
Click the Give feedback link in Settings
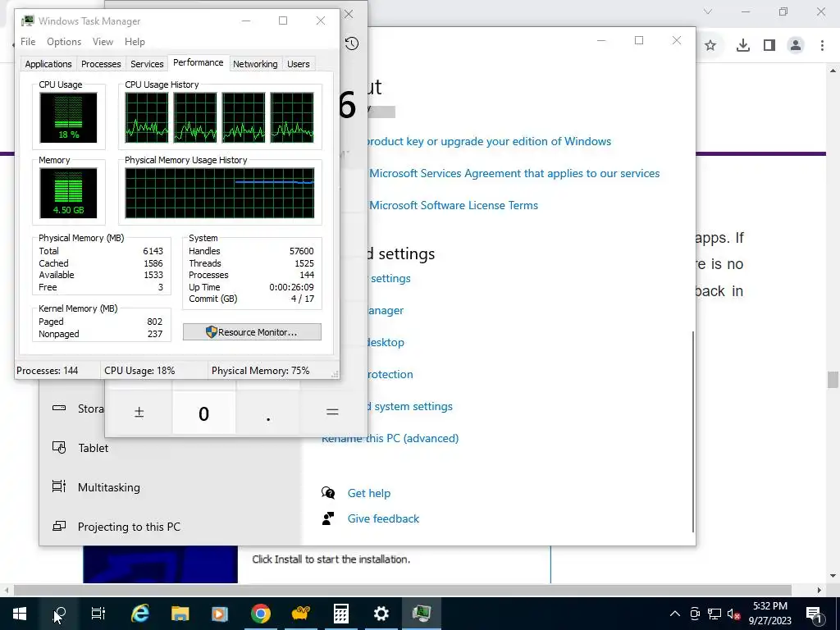(384, 518)
